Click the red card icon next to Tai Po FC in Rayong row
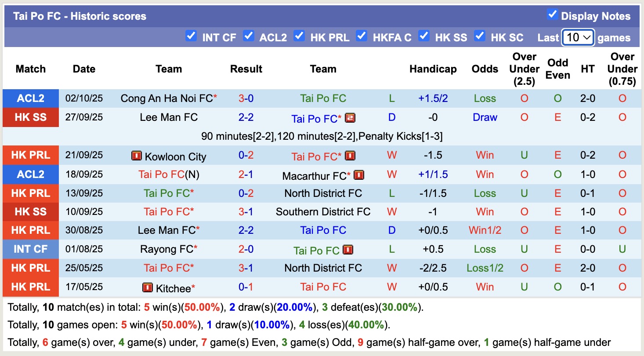The height and width of the screenshot is (356, 644). [x=348, y=249]
